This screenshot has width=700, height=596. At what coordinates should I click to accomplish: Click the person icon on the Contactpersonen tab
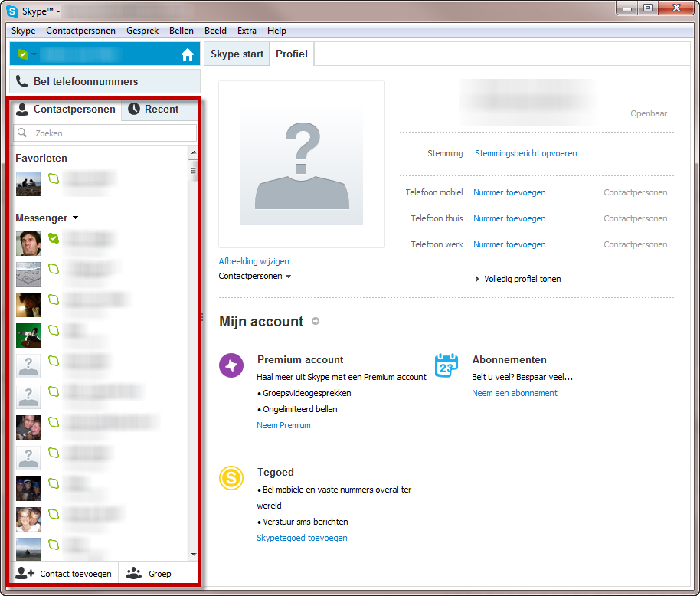pyautogui.click(x=22, y=110)
